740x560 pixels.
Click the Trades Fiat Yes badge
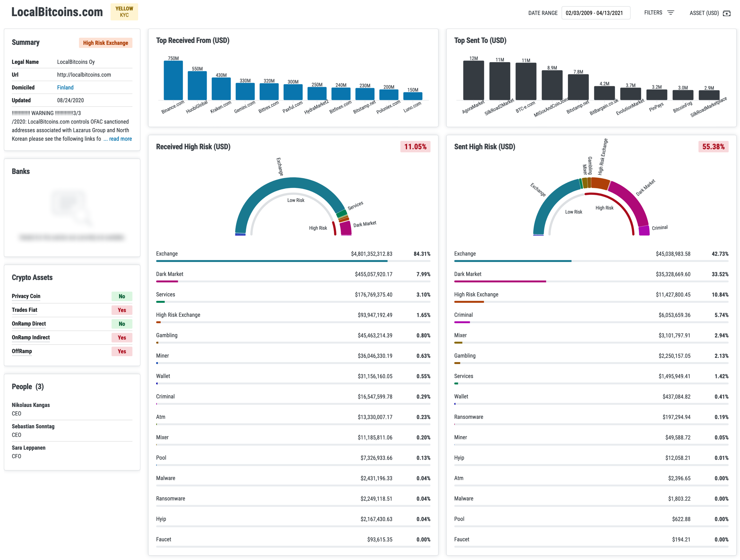point(122,310)
